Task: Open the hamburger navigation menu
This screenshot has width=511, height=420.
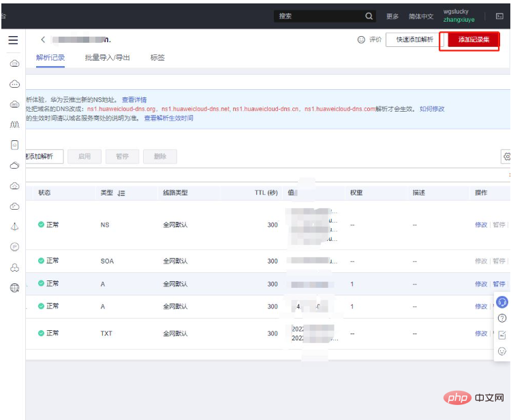Action: coord(13,40)
